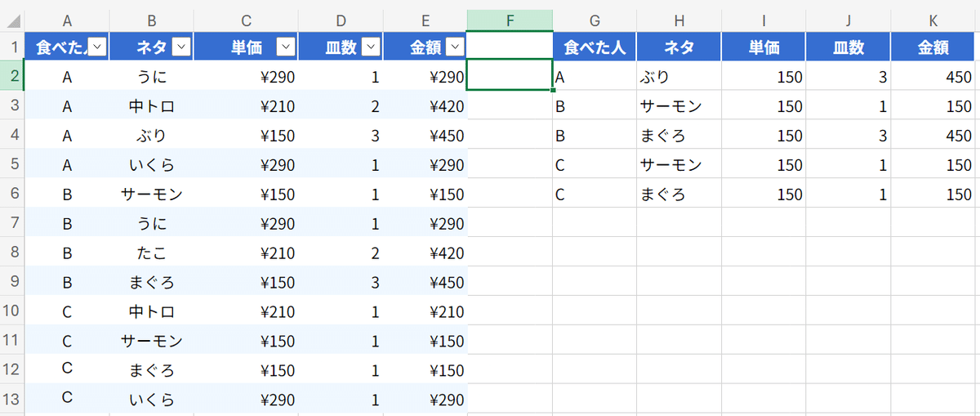The height and width of the screenshot is (416, 980).
Task: Select the まぐろ cell in row 6 column H
Action: tap(679, 194)
